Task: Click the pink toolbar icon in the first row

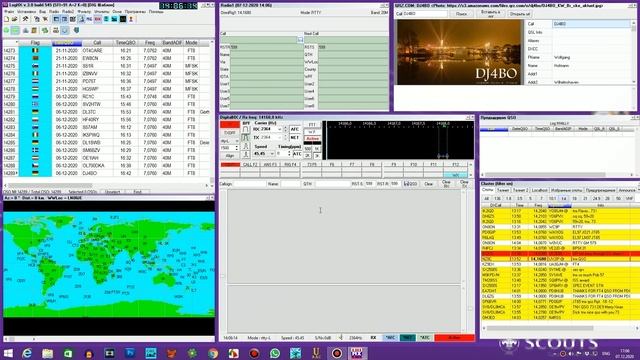Action: (x=98, y=19)
